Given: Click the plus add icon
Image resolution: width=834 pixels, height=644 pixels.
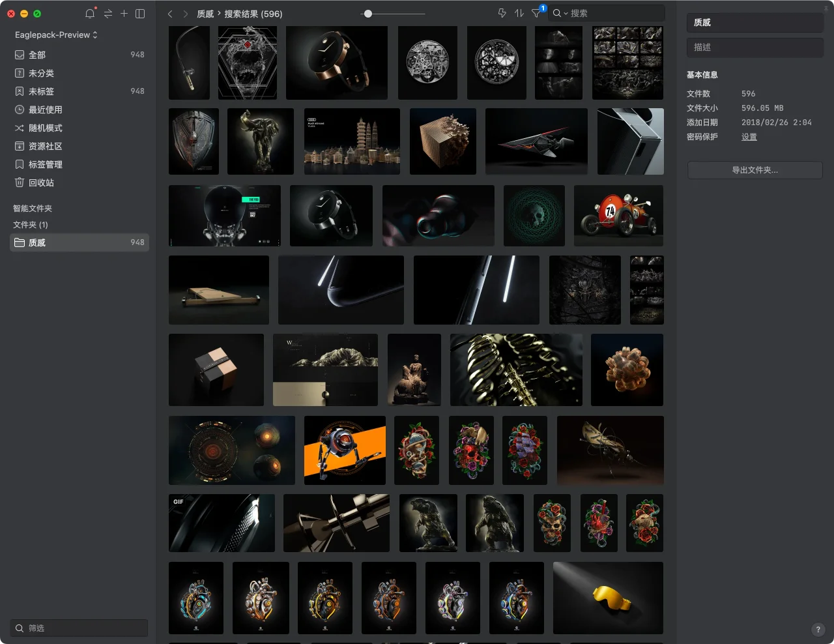Looking at the screenshot, I should (124, 14).
